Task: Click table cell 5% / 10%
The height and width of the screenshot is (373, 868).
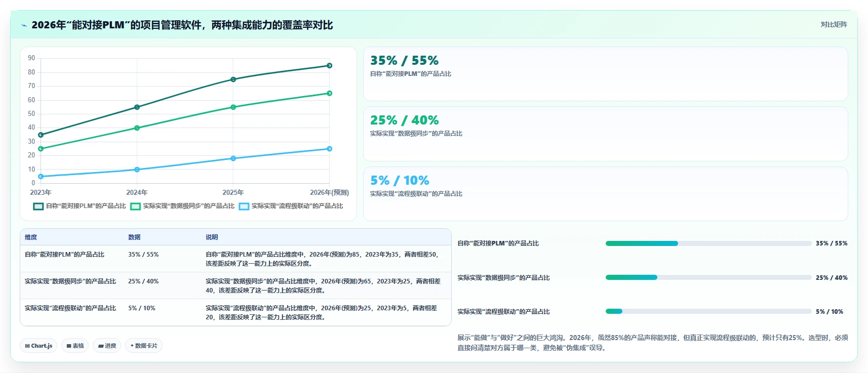Action: [142, 308]
